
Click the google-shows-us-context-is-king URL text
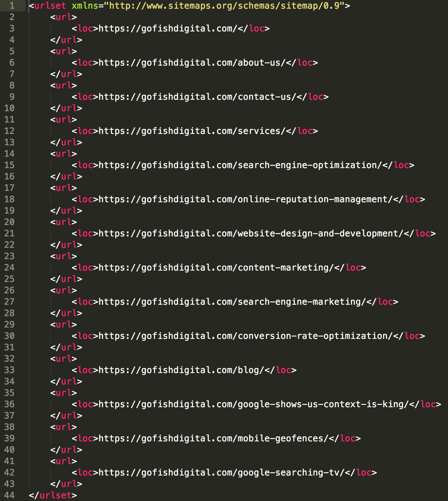253,404
